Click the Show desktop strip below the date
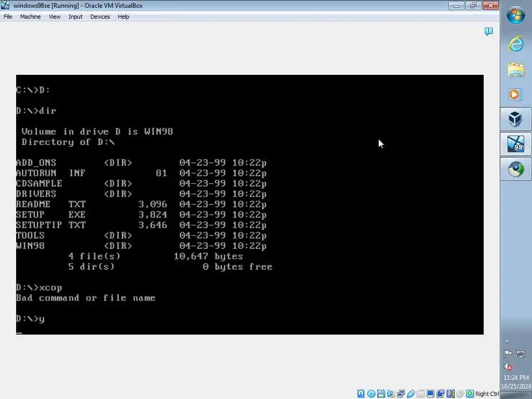Screen dimensions: 532x399 pos(516,395)
